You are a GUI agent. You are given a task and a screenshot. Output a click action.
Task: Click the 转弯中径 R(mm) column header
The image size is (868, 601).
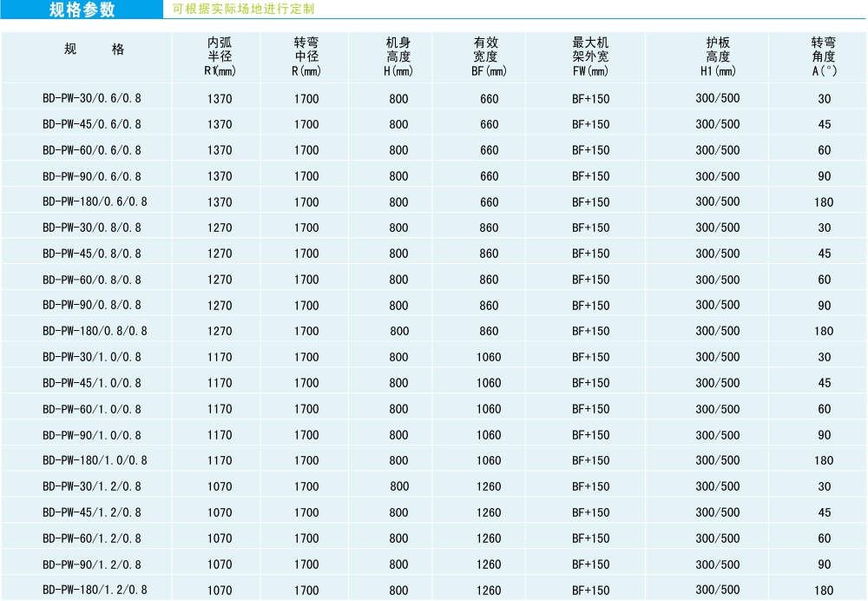pos(306,56)
